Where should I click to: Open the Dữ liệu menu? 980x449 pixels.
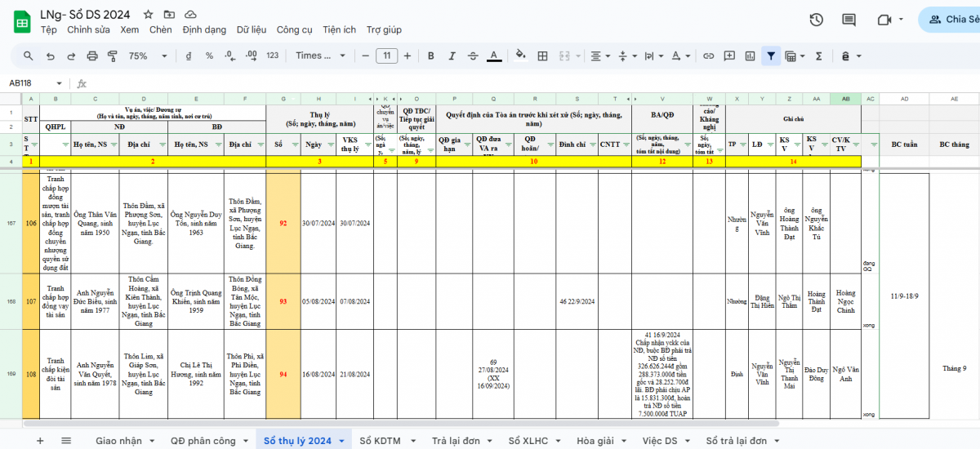coord(252,29)
